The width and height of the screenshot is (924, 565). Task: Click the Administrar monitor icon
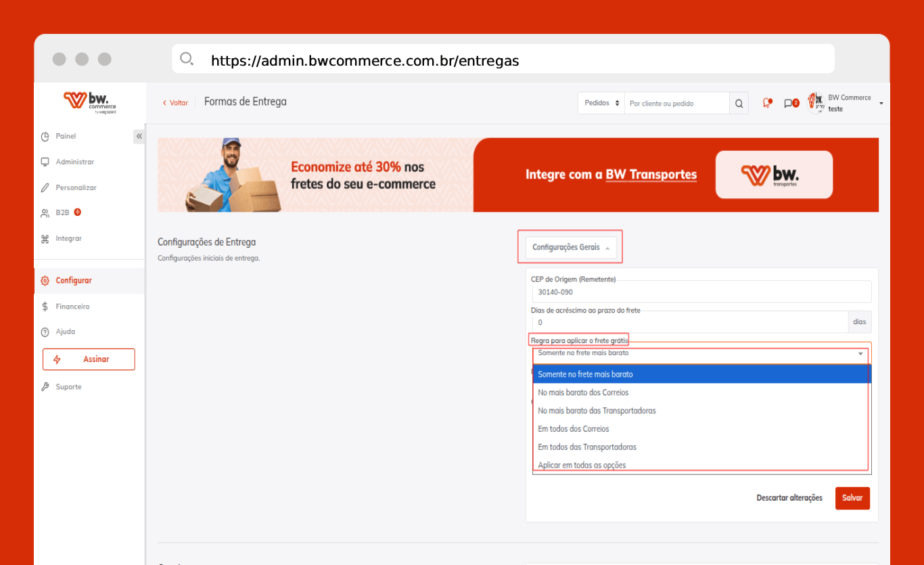(x=45, y=162)
